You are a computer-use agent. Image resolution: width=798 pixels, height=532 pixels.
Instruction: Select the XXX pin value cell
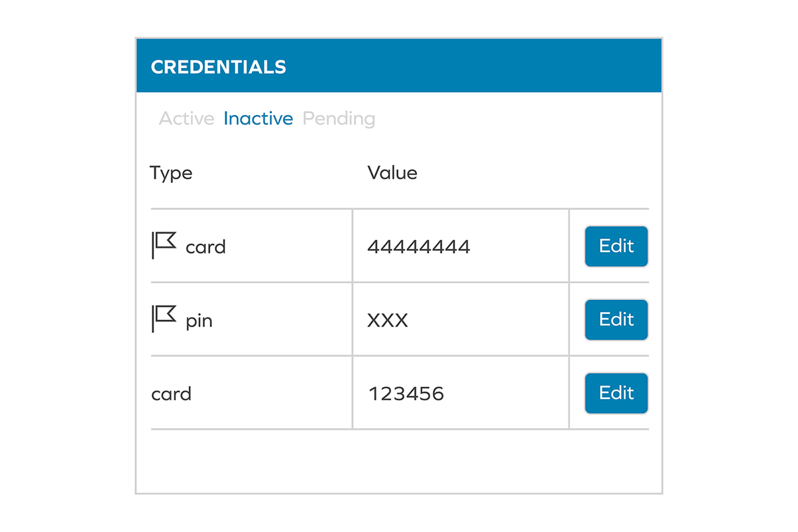388,321
